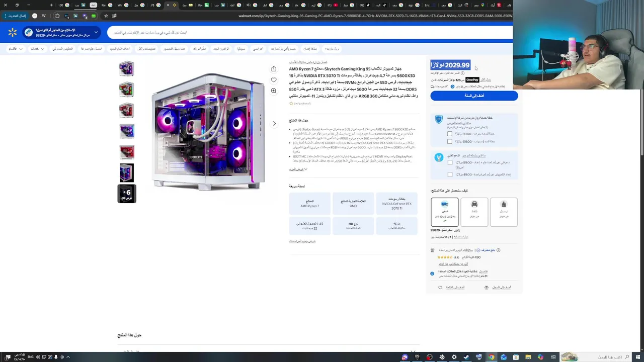The image size is (644, 362).
Task: Check the 3-year protection plan $99.00
Action: pos(450,134)
